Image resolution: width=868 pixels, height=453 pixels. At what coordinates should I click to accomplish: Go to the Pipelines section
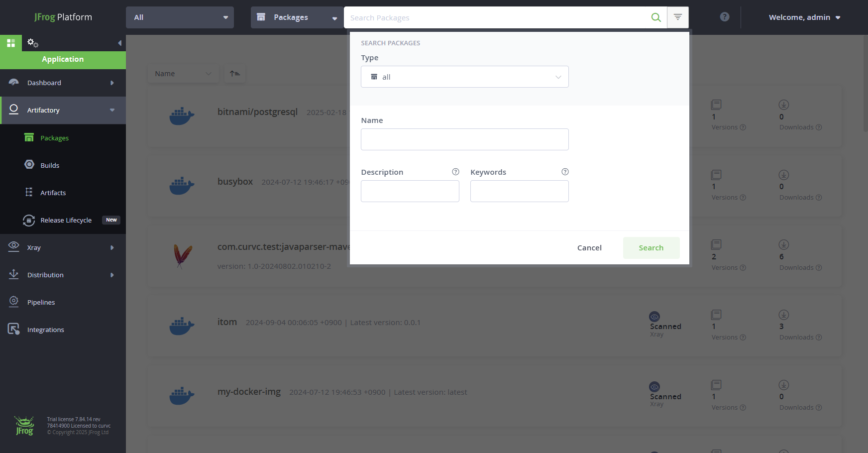click(63, 302)
